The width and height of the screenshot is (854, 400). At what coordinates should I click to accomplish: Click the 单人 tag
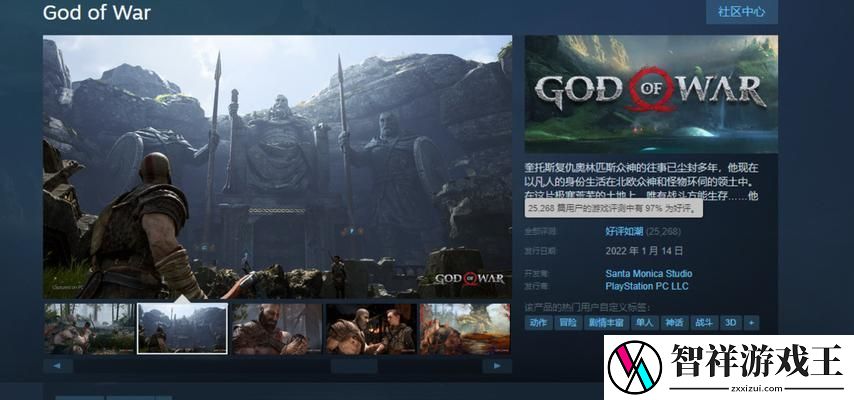pos(645,323)
